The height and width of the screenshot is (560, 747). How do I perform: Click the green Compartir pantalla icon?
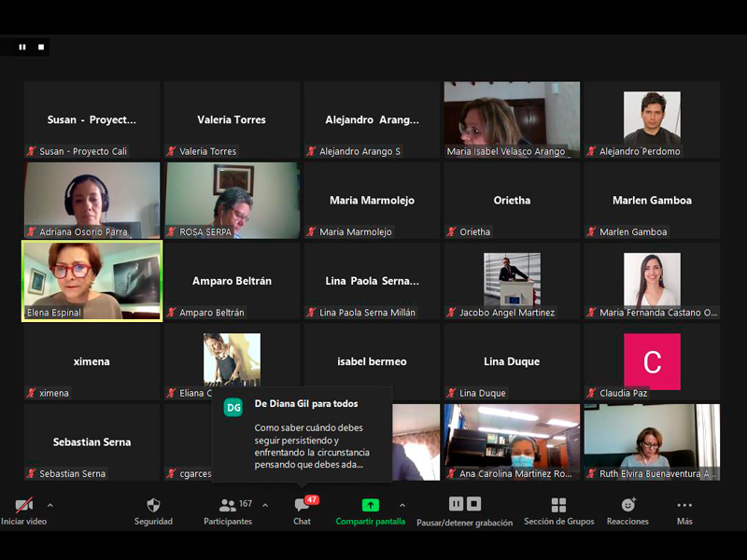coord(371,505)
